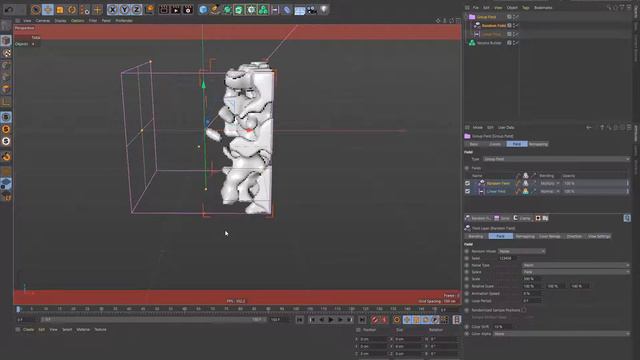Open the Color Alpha dropdown

pos(561,334)
